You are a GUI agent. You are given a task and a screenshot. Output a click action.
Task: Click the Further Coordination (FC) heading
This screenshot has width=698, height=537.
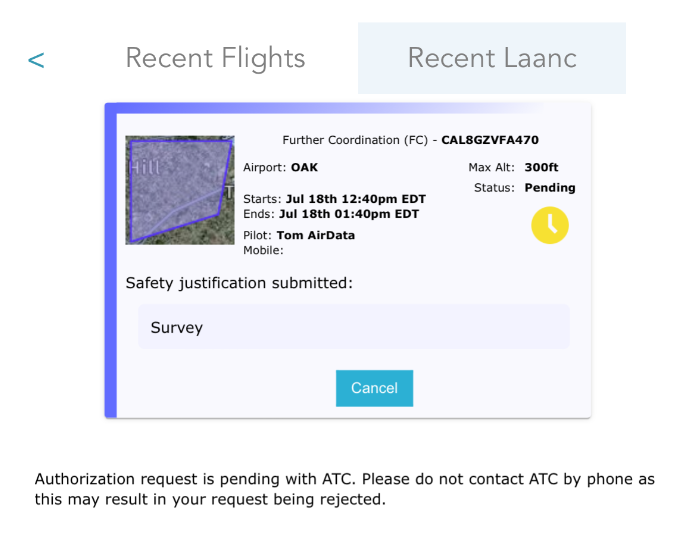pos(355,140)
